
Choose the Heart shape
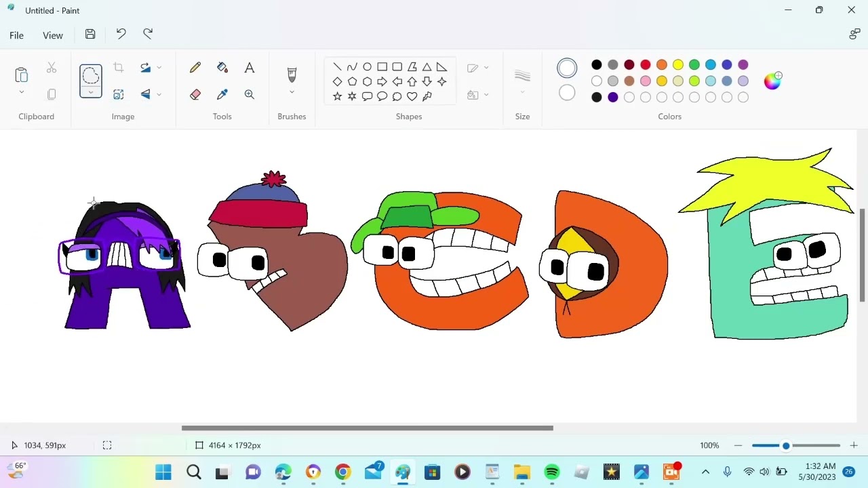[412, 96]
